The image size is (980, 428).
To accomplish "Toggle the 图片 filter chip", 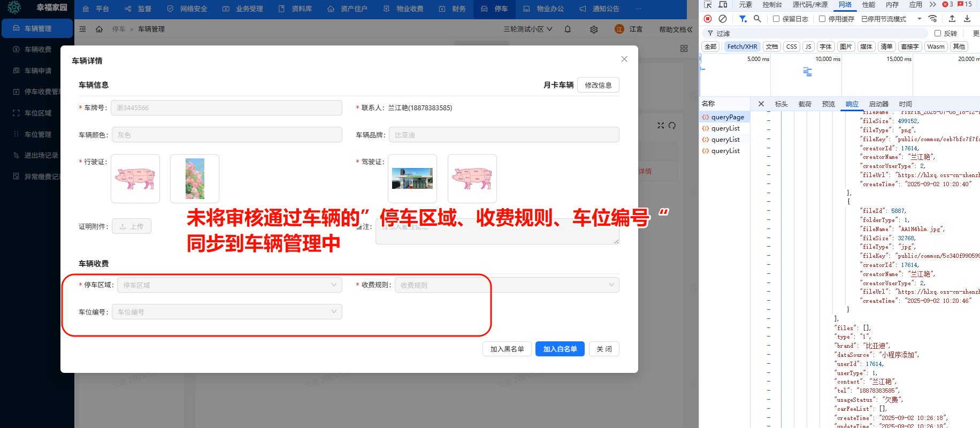I will pyautogui.click(x=846, y=47).
